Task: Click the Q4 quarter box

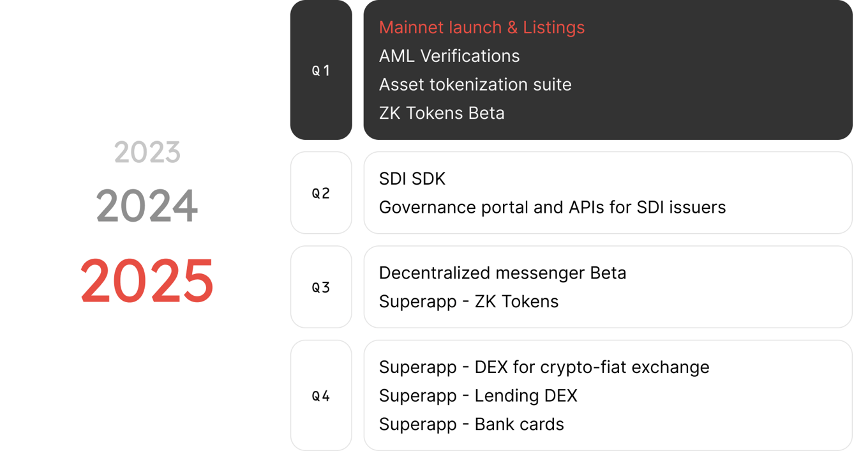Action: pos(321,396)
